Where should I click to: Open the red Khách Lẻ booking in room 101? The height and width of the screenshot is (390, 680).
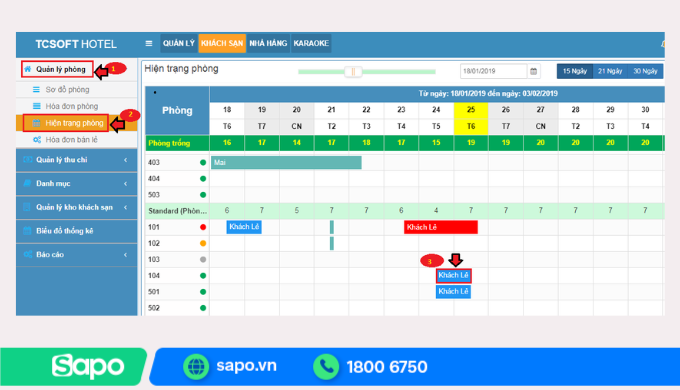pyautogui.click(x=441, y=227)
